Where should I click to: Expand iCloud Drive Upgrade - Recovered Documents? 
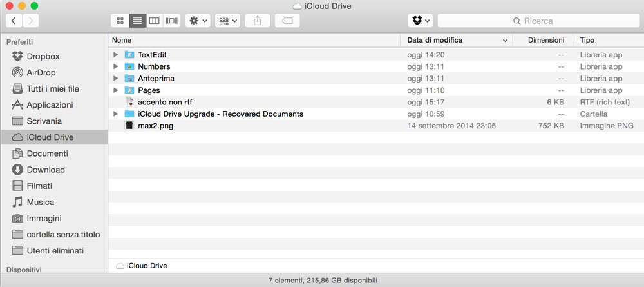(x=116, y=114)
